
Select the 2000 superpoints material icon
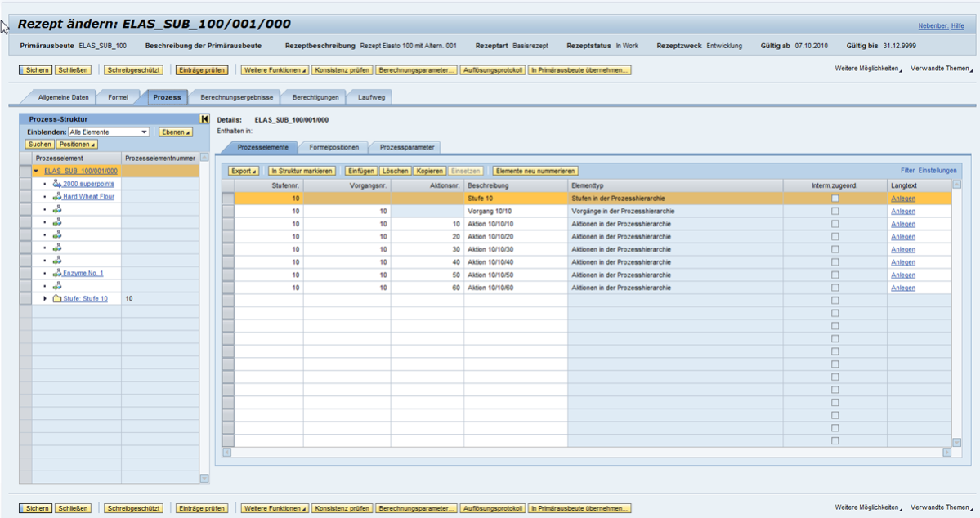click(56, 184)
